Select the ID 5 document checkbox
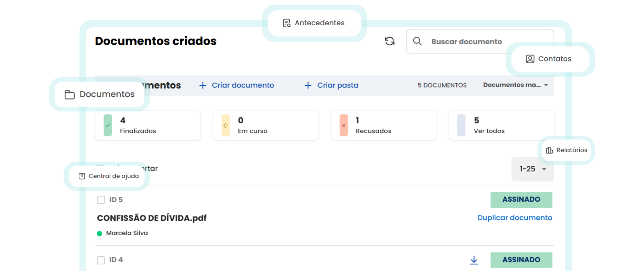The height and width of the screenshot is (271, 644). click(101, 200)
